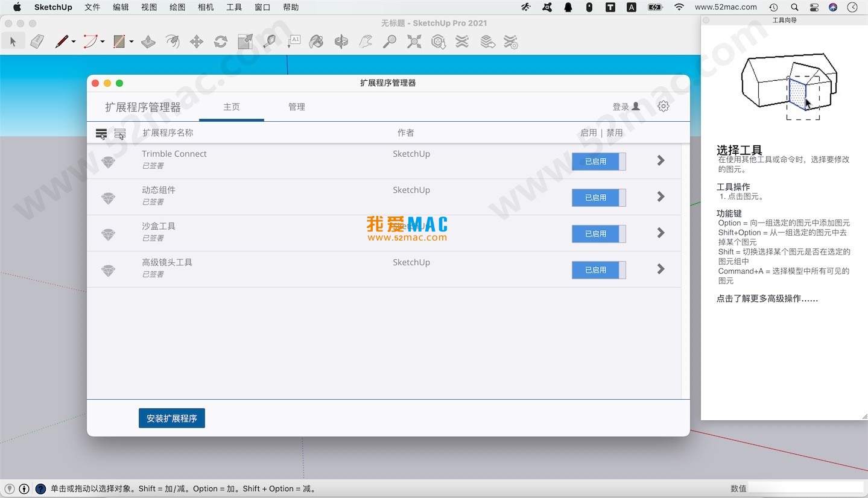Open the 视图 menu
The image size is (868, 498).
(149, 7)
